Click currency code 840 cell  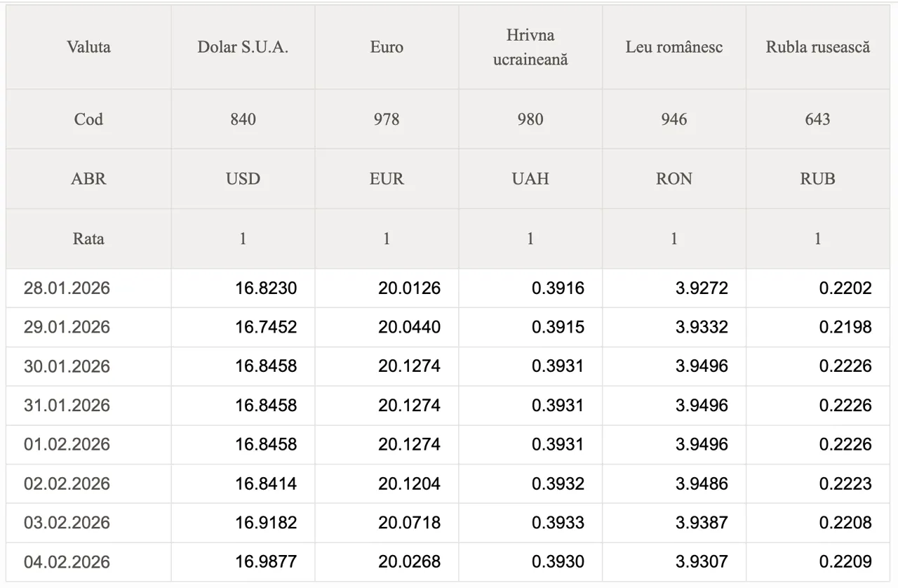[243, 119]
